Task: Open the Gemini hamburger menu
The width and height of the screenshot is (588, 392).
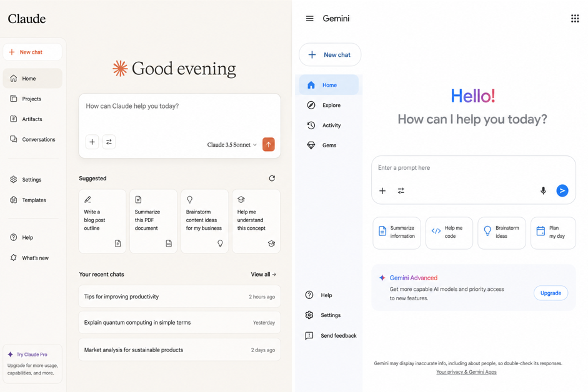Action: coord(309,18)
